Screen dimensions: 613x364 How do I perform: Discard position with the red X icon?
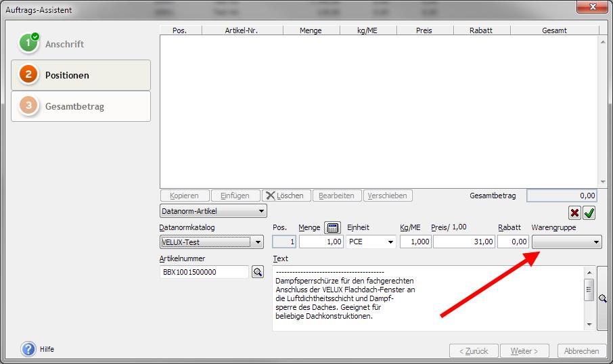[574, 212]
